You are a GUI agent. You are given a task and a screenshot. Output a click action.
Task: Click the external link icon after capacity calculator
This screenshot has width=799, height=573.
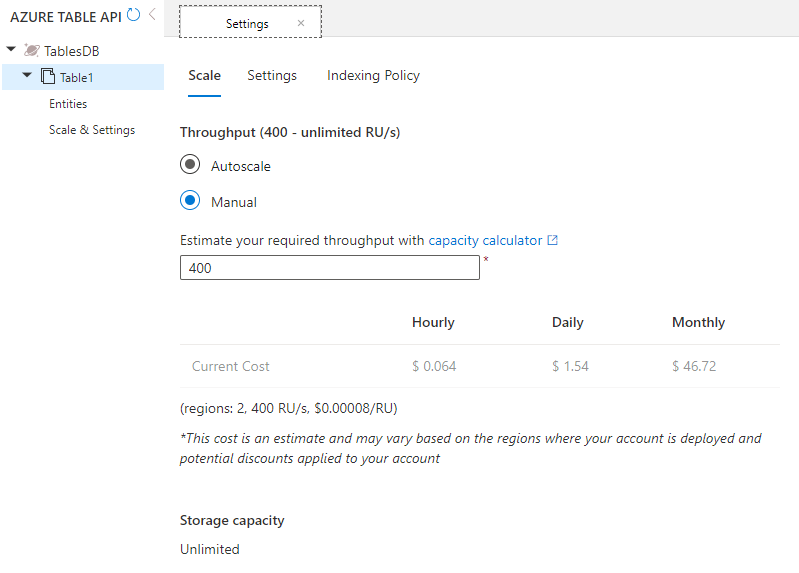(x=552, y=240)
